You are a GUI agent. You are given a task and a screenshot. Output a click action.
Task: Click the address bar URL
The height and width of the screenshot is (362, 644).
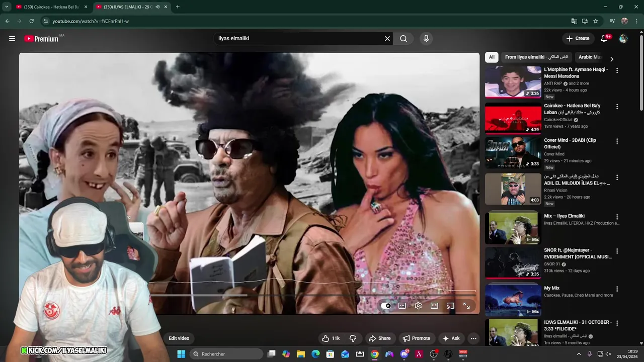[x=91, y=21]
